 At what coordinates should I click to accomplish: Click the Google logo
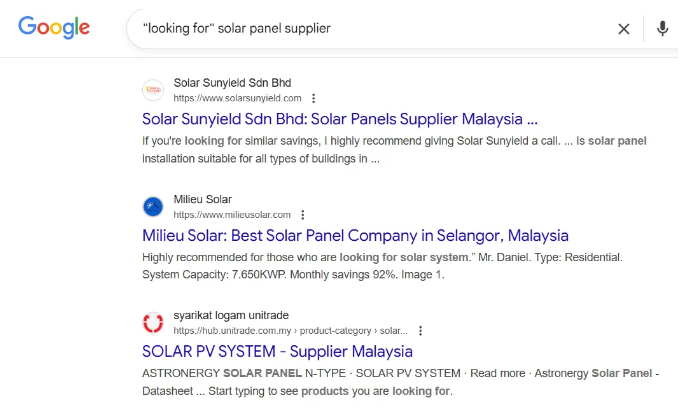click(54, 28)
